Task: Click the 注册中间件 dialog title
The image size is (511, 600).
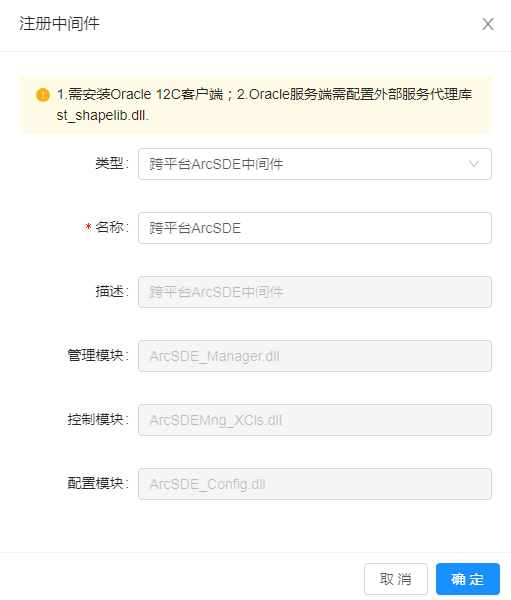Action: pyautogui.click(x=59, y=24)
